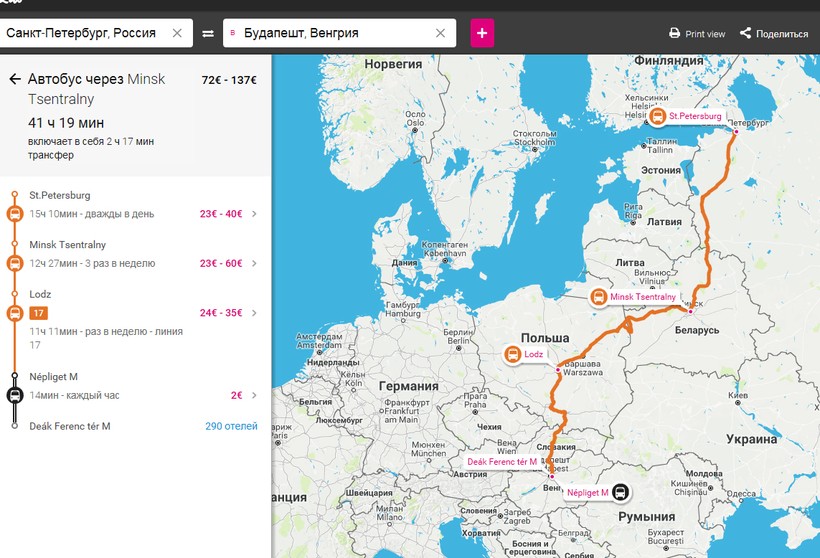820x558 pixels.
Task: Clear the Санкт-Петербург origin field
Action: (x=177, y=33)
